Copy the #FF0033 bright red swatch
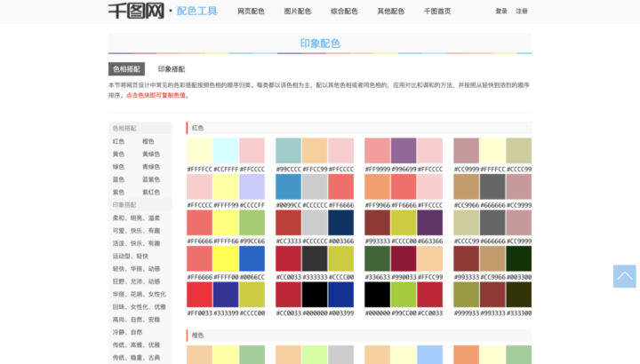 click(200, 294)
